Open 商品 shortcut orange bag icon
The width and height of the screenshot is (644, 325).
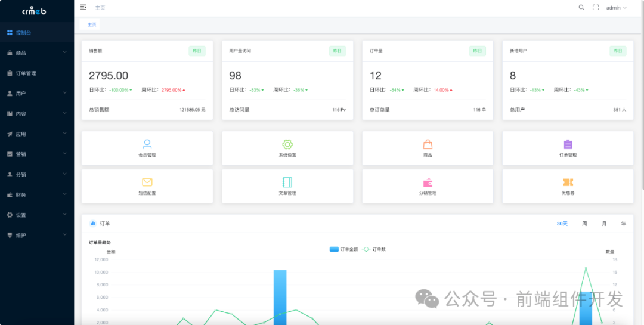pos(428,144)
